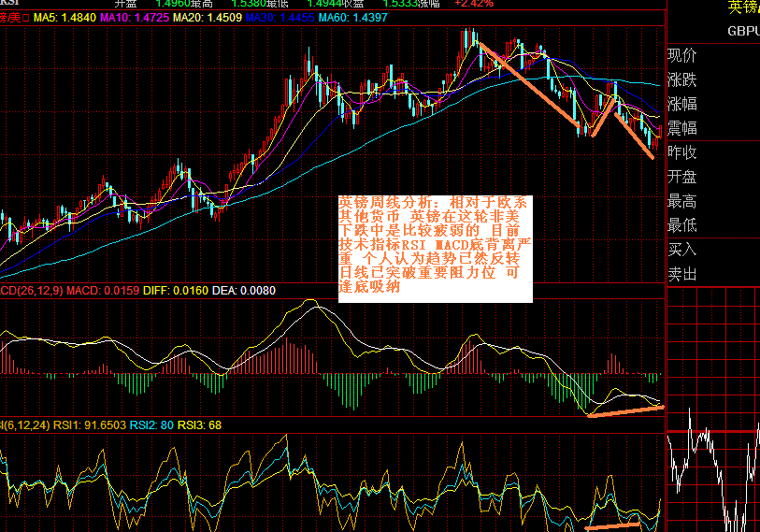Select the DIFF: 0.0160 value
Viewport: 760px width, 532px height.
176,291
